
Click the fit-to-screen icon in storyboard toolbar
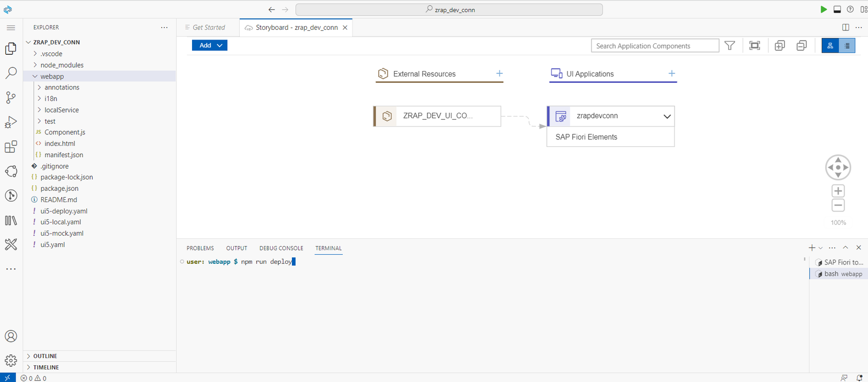[x=755, y=46]
